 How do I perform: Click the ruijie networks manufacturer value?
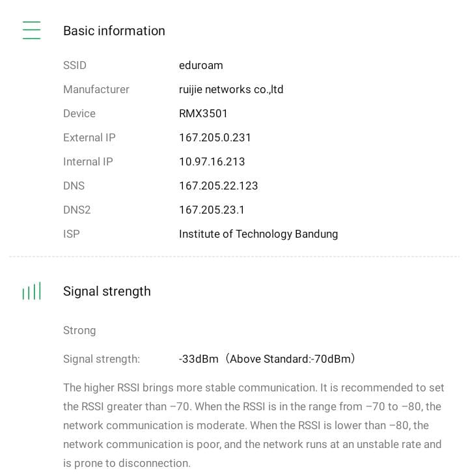(x=231, y=89)
